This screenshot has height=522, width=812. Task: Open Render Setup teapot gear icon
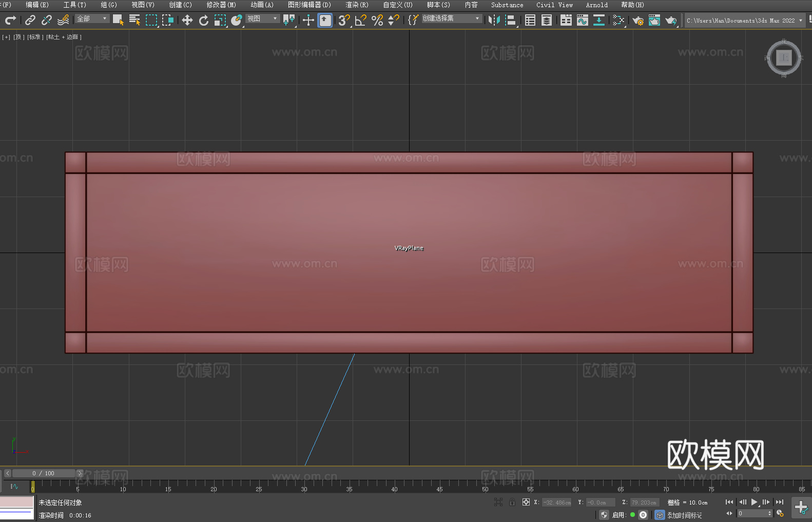[638, 20]
